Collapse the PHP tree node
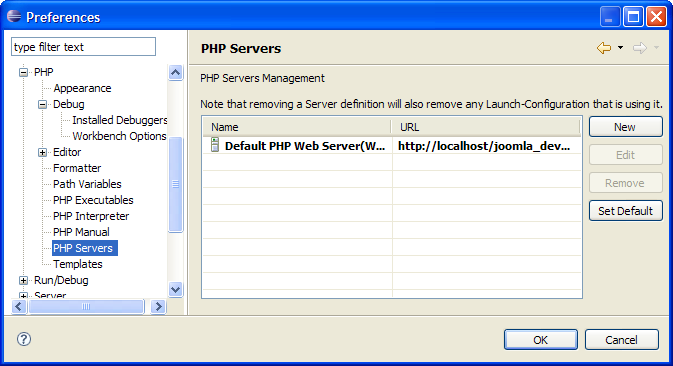The height and width of the screenshot is (366, 673). coord(23,73)
